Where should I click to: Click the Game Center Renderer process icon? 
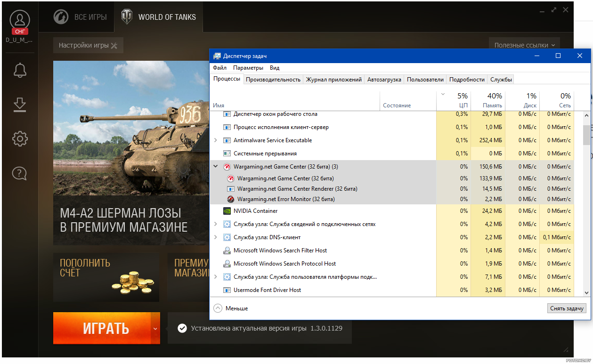click(231, 189)
